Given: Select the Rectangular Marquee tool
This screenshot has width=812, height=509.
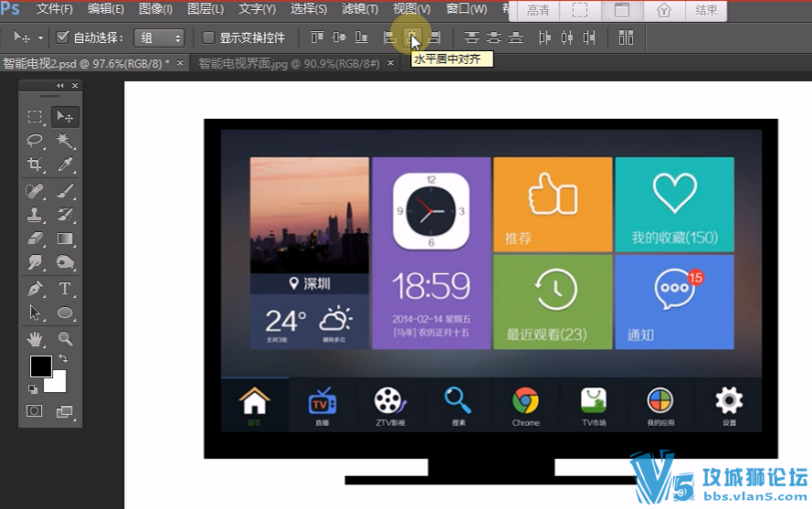Looking at the screenshot, I should point(35,117).
